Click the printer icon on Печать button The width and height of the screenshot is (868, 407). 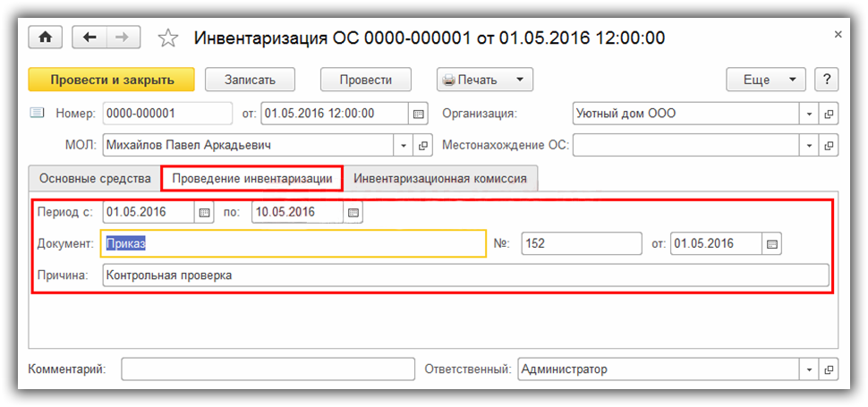click(449, 80)
